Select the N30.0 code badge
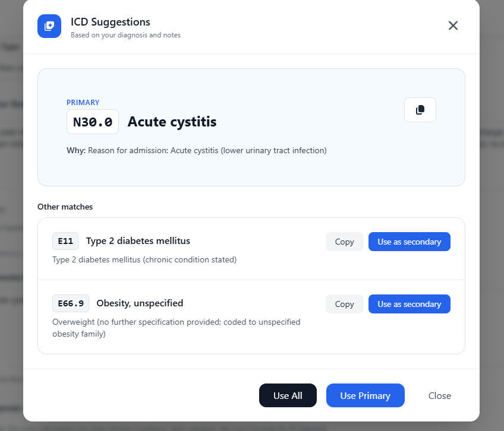This screenshot has height=431, width=504. tap(93, 121)
